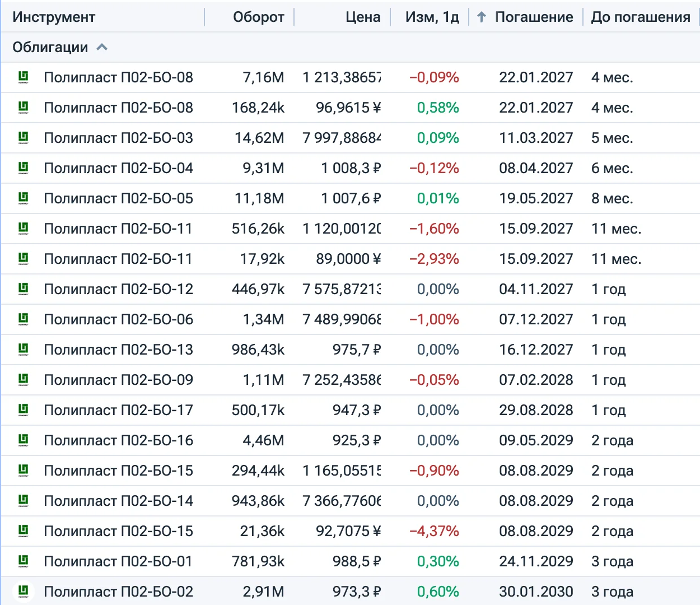Click maturity date 11.03.2027
700x605 pixels.
click(536, 138)
